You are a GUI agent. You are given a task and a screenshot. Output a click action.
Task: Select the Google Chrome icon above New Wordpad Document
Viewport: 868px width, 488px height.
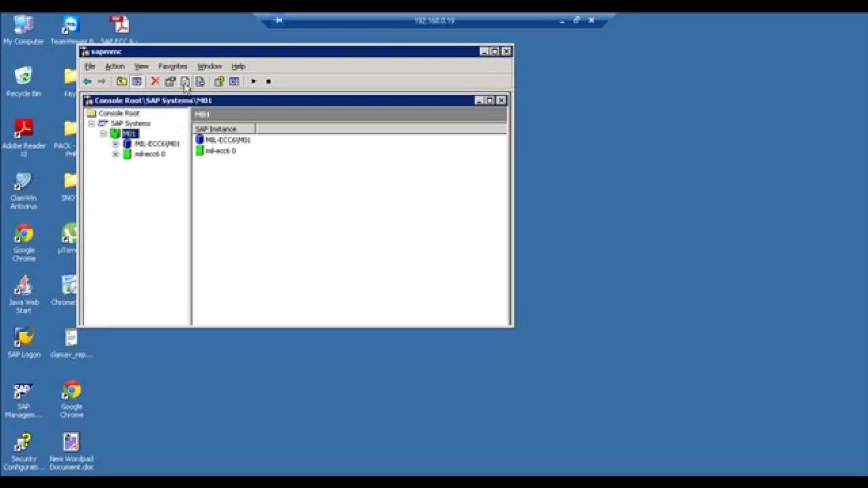(71, 400)
